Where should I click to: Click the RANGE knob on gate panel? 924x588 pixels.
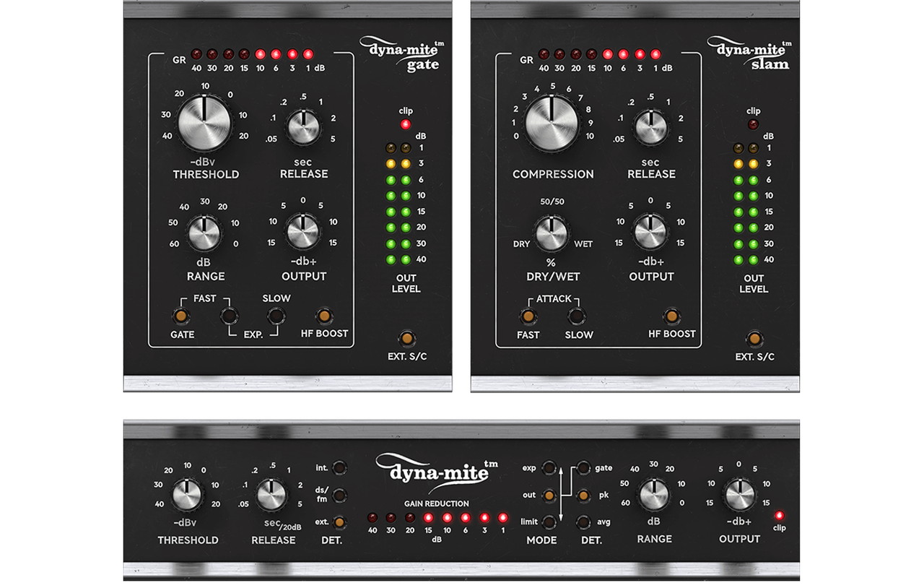[x=205, y=233]
